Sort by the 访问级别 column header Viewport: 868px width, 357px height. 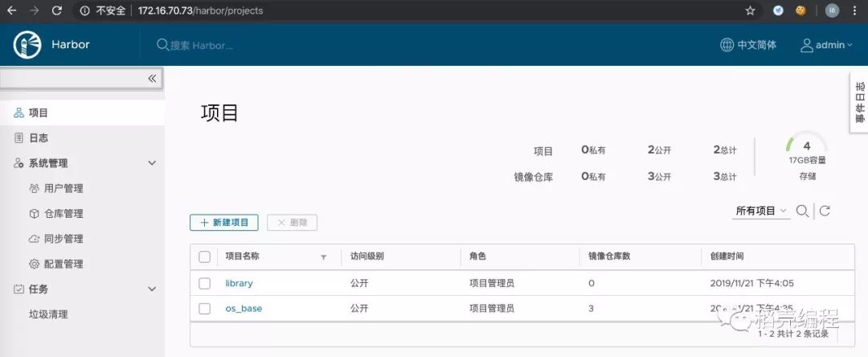click(367, 256)
